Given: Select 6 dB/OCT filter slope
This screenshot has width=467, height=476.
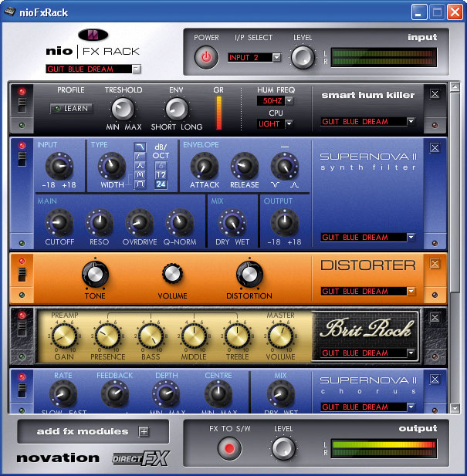Looking at the screenshot, I should pos(161,165).
